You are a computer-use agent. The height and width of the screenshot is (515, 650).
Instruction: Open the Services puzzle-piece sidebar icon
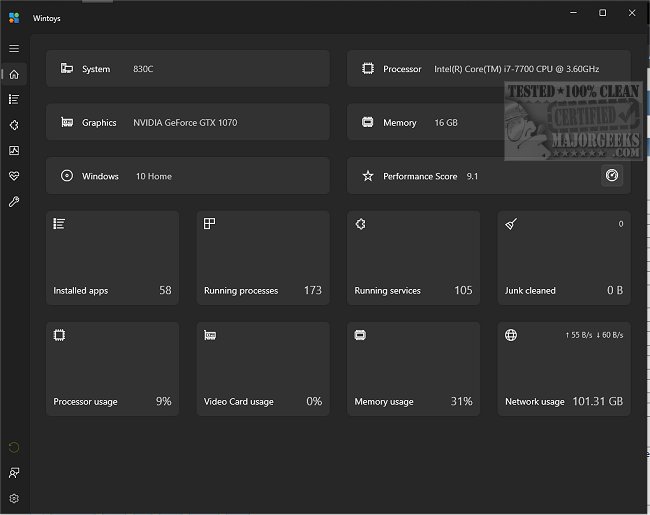click(x=14, y=125)
